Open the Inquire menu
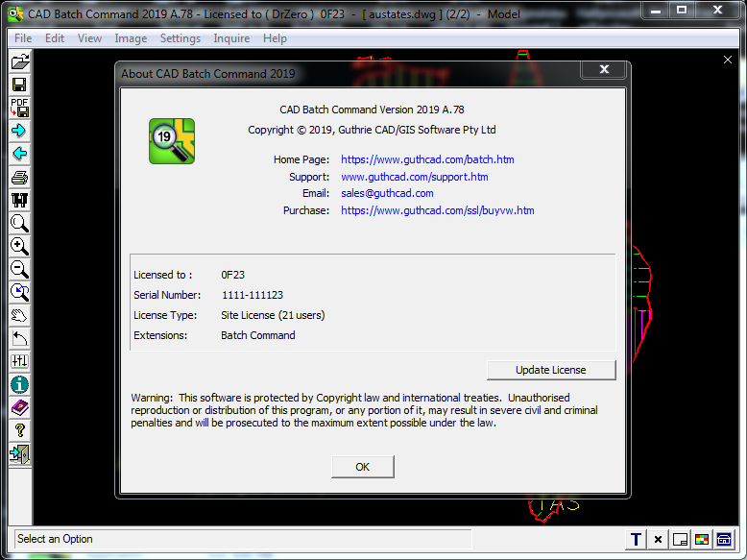The height and width of the screenshot is (560, 747). (231, 38)
